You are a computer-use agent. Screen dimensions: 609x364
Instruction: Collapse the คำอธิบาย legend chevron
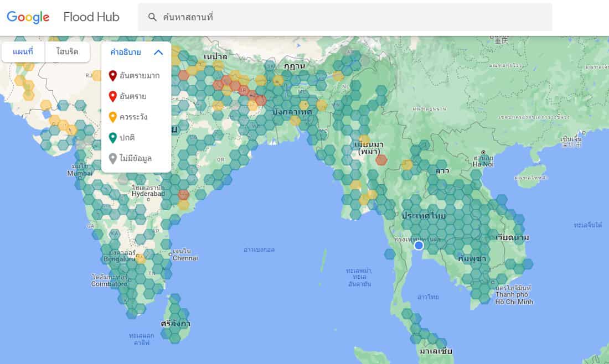coord(158,53)
